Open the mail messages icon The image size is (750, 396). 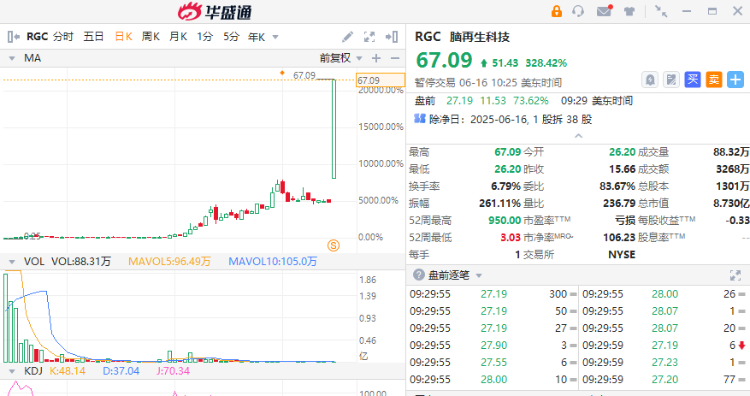coord(605,11)
